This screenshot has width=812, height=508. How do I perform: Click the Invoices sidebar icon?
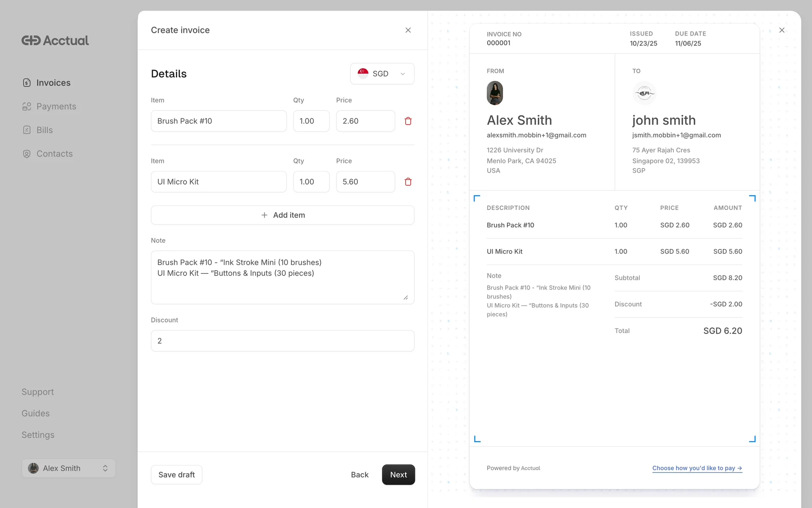[27, 83]
